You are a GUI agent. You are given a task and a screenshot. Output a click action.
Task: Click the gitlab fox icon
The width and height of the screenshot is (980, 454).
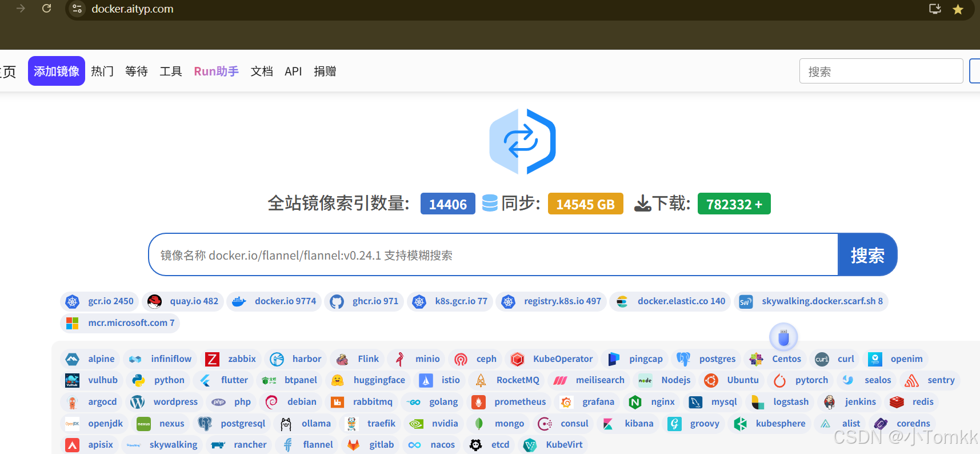click(x=353, y=445)
